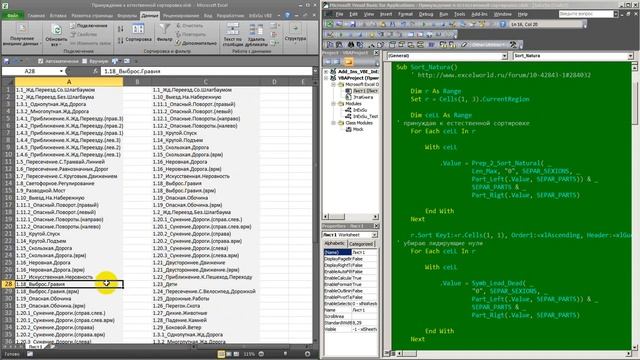640x360 pixels.
Task: Click the hammer tools icon in VBA toolbar
Action: tap(513, 44)
